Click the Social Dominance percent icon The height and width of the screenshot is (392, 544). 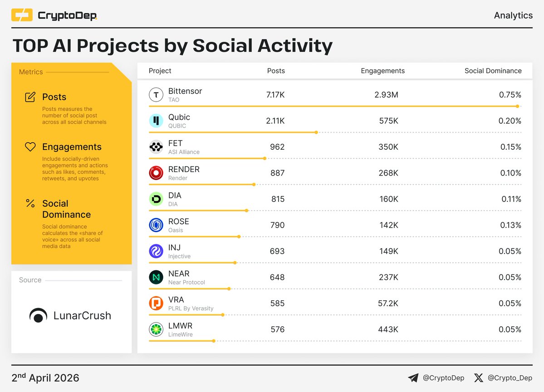30,203
